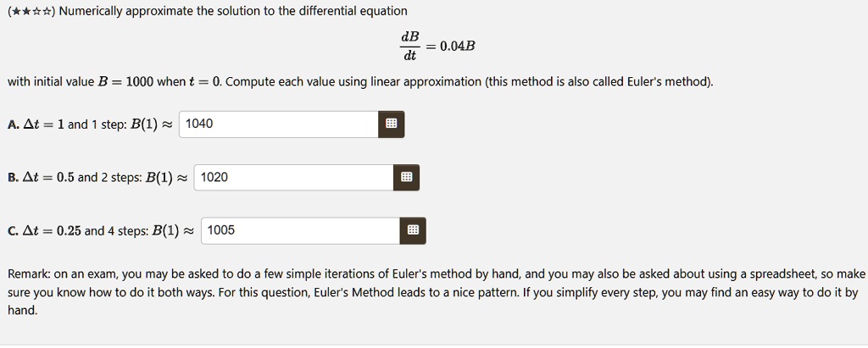868x348 pixels.
Task: Open equation editor beside the 1005 field
Action: click(413, 230)
